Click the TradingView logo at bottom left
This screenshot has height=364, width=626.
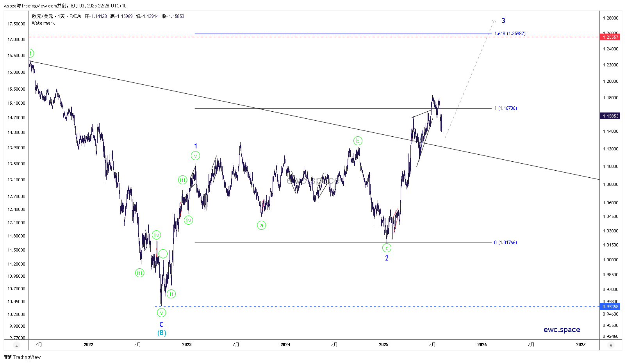pos(22,357)
